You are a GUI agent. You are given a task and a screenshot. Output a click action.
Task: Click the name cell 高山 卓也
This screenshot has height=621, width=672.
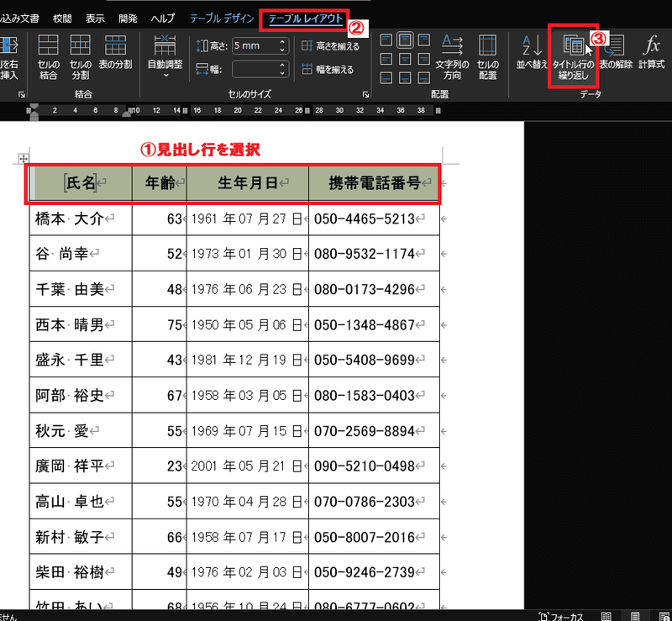point(81,502)
